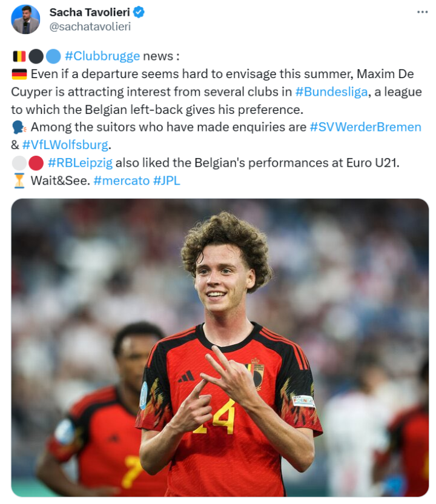Click the #mercato hashtag
This screenshot has height=504, width=436.
122,181
